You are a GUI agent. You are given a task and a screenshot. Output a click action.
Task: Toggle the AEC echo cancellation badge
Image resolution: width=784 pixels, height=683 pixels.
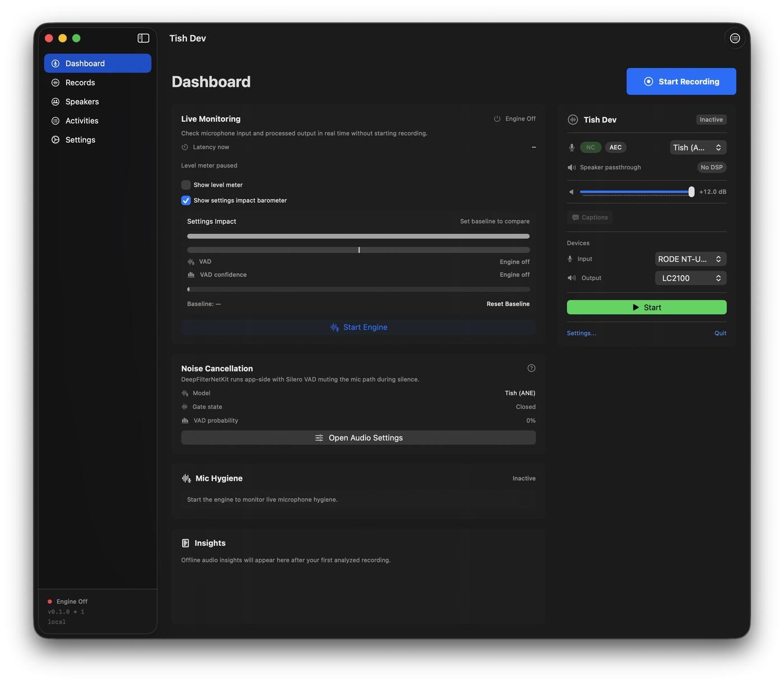coord(615,147)
